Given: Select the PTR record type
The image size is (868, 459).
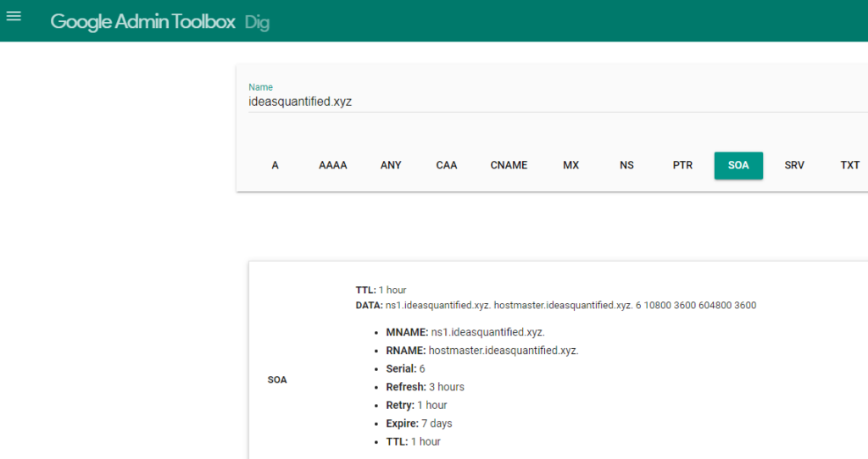Looking at the screenshot, I should 682,165.
